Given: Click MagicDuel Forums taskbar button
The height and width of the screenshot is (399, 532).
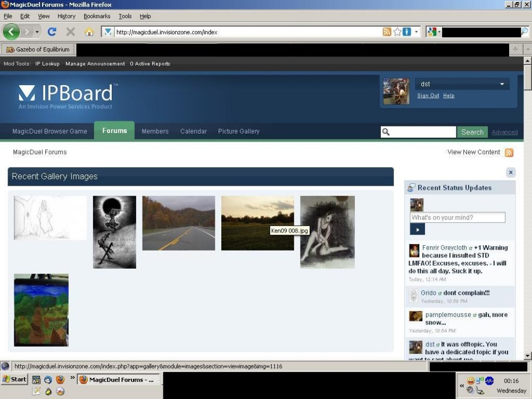Looking at the screenshot, I should pyautogui.click(x=119, y=380).
